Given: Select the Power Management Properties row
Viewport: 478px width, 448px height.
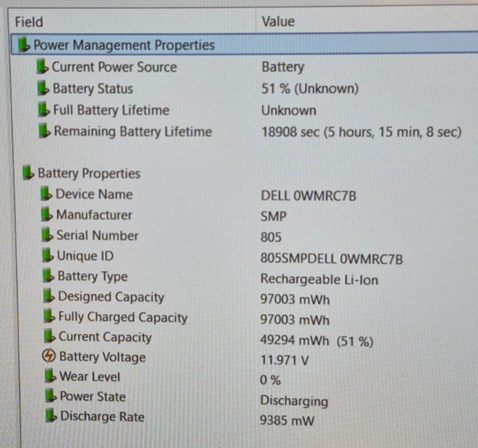Looking at the screenshot, I should tap(244, 45).
